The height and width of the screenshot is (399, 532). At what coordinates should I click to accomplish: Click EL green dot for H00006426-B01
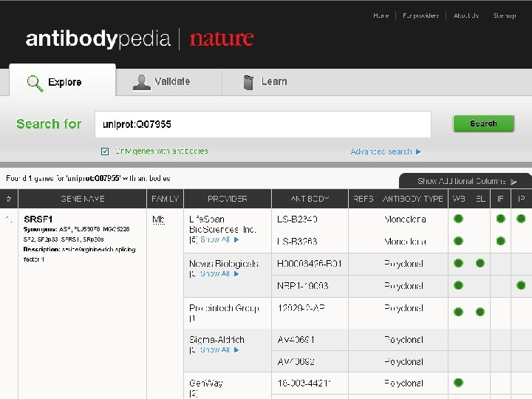pyautogui.click(x=480, y=263)
